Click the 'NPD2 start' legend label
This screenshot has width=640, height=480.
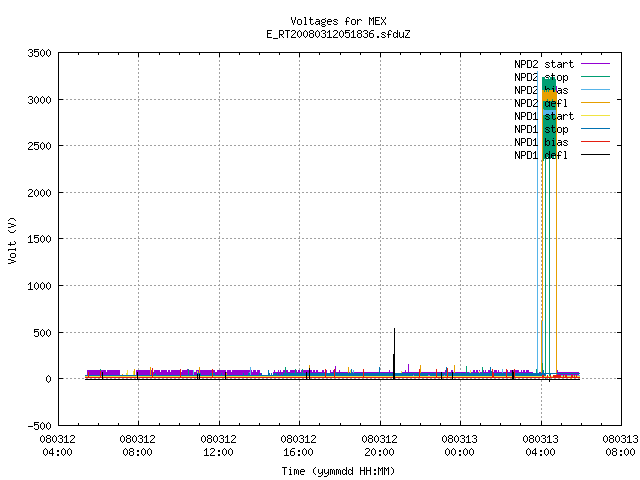pos(544,64)
